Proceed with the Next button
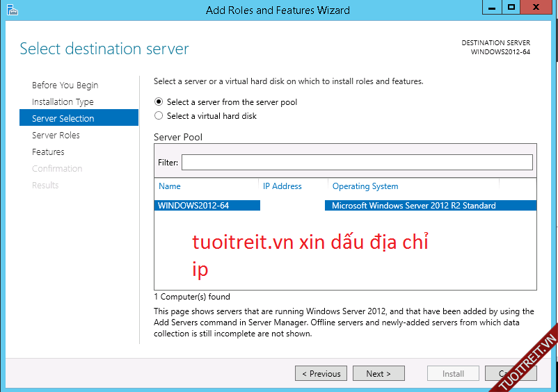 (x=378, y=374)
